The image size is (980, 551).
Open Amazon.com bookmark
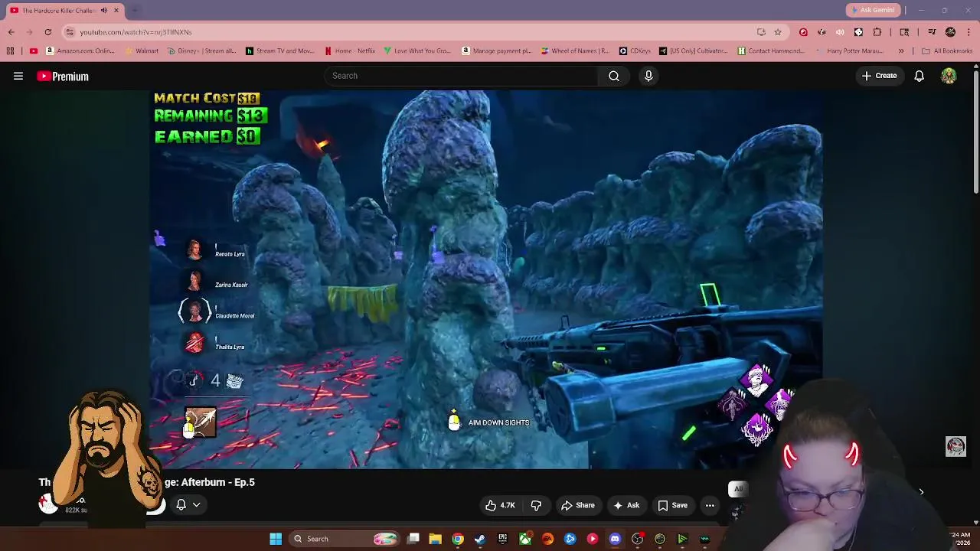80,51
